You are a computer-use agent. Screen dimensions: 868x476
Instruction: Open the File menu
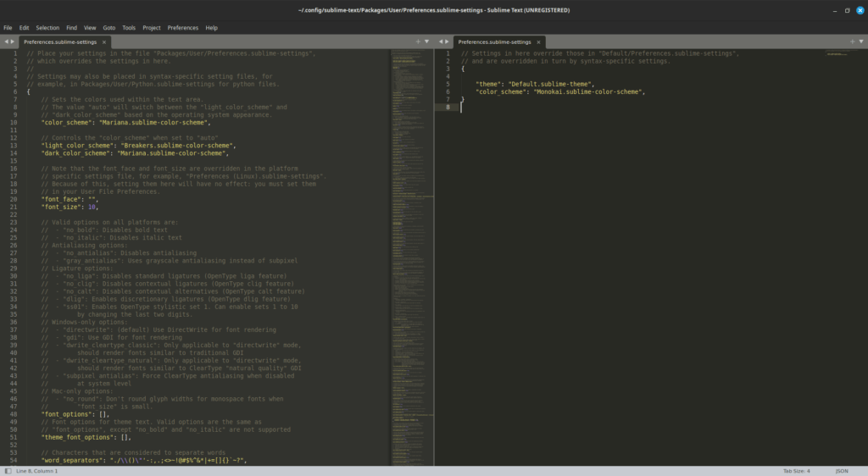click(x=8, y=28)
